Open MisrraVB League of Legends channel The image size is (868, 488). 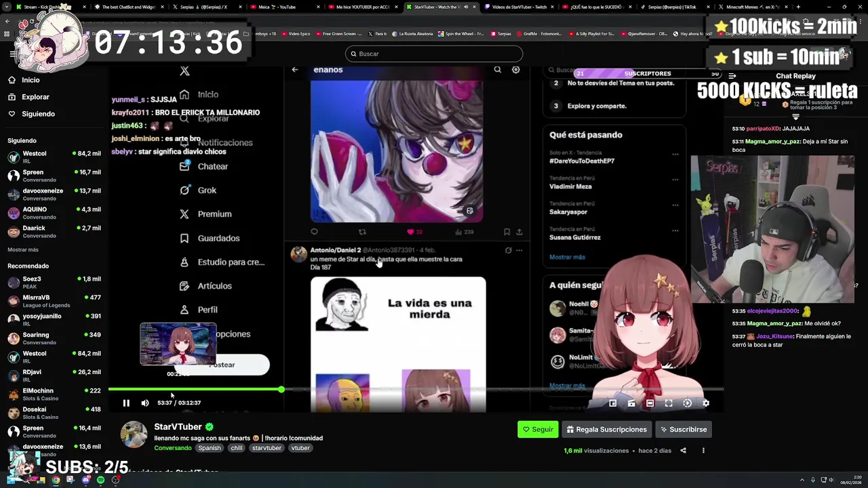click(54, 301)
